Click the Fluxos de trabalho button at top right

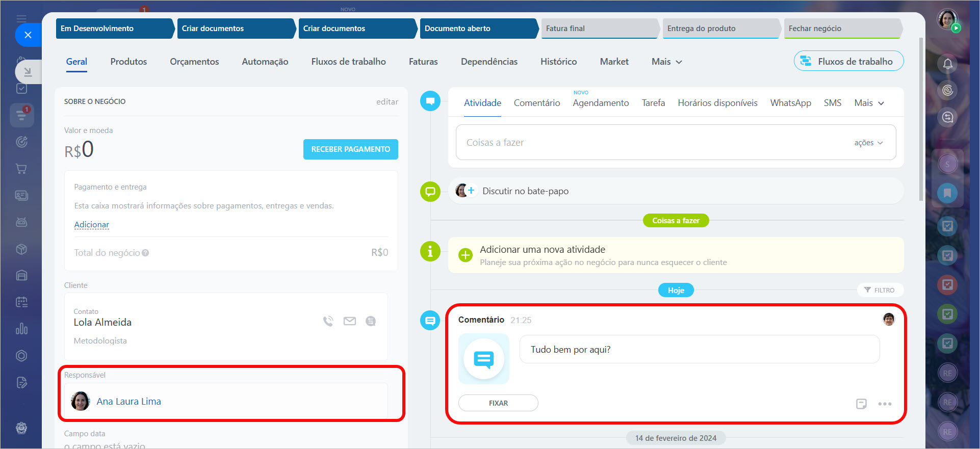[848, 61]
